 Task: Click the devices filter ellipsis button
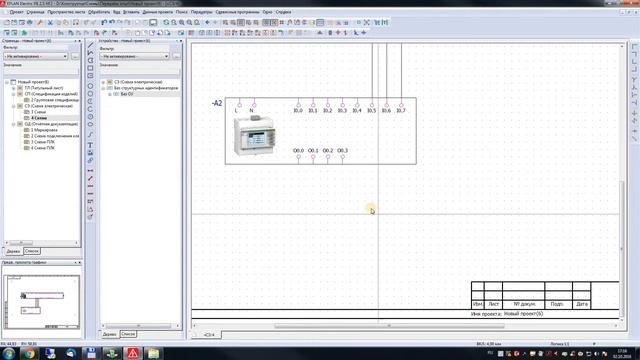pos(176,56)
